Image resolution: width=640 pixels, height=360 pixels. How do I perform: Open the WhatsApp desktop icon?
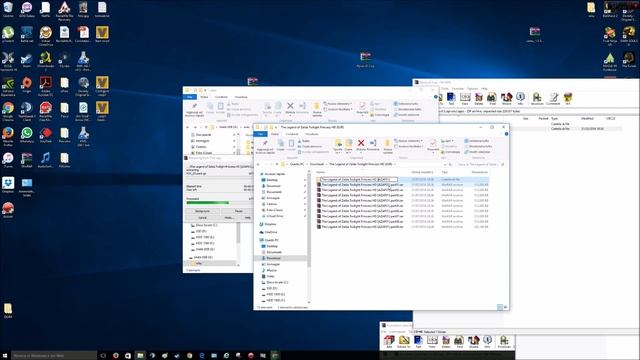pyautogui.click(x=27, y=133)
